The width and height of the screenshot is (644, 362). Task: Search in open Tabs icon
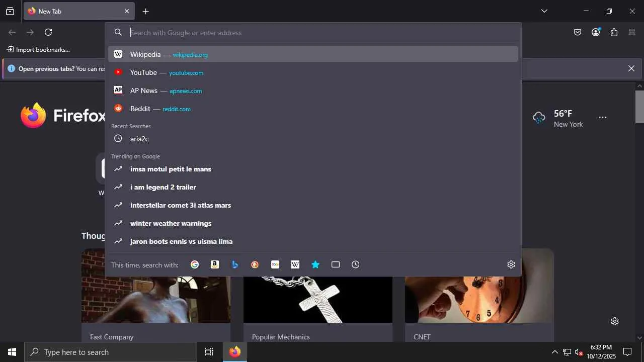coord(336,264)
